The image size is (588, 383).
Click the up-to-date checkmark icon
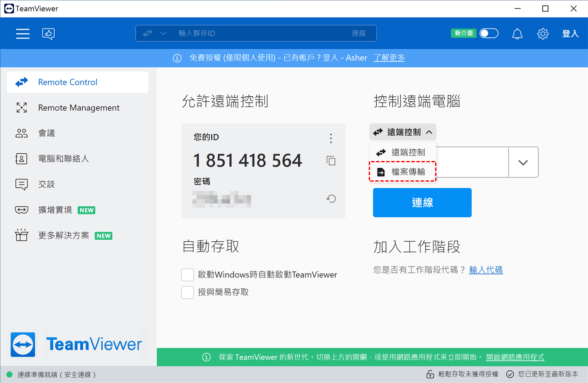pyautogui.click(x=510, y=374)
